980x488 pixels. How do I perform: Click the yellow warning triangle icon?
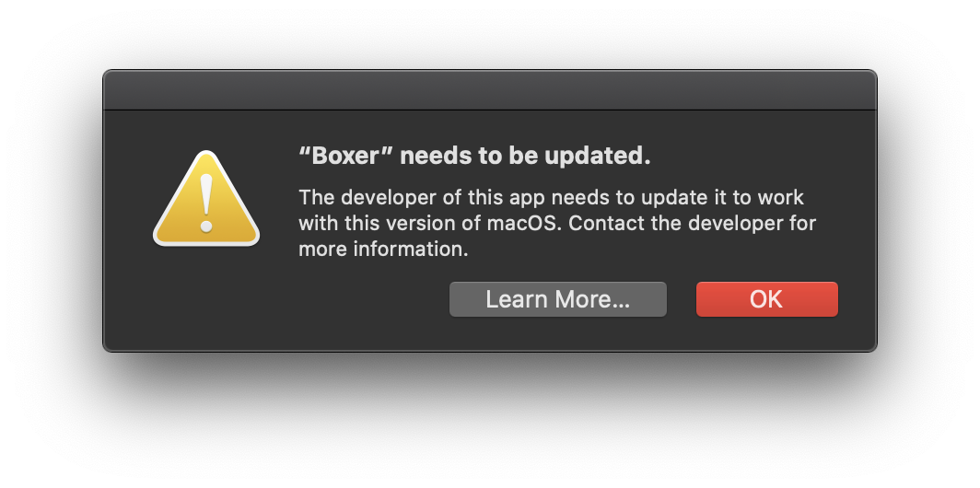tap(206, 199)
